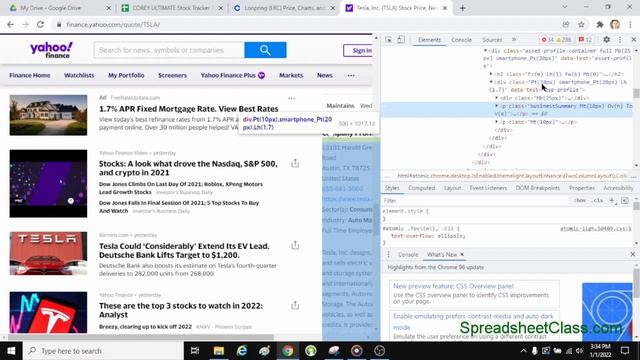Open the DOM Breakpoints tab
Image resolution: width=640 pixels, height=360 pixels.
click(x=538, y=188)
